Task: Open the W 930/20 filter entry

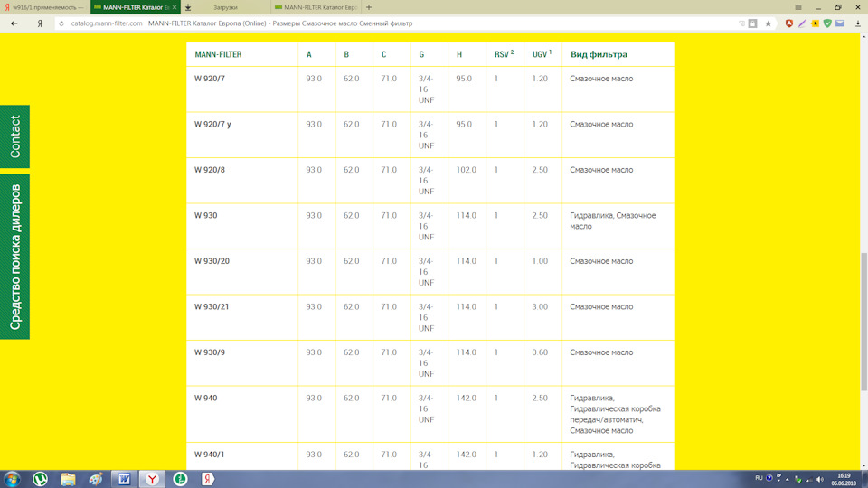Action: click(x=212, y=261)
